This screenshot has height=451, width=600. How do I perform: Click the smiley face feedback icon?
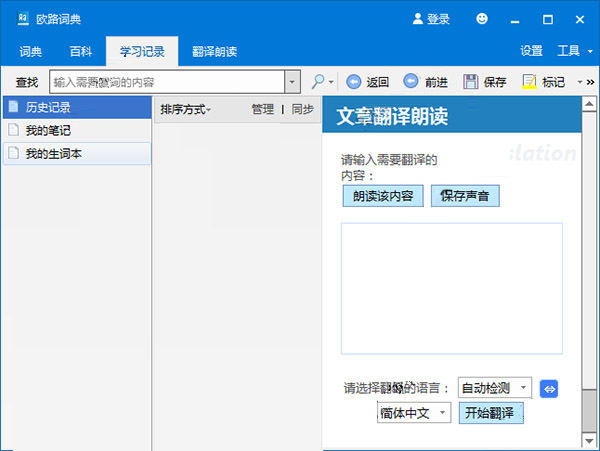(x=483, y=19)
